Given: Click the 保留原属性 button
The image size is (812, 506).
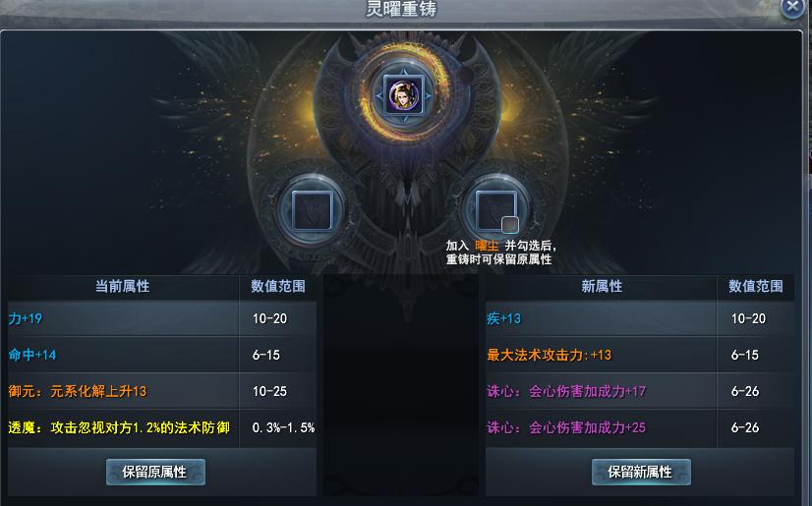Looking at the screenshot, I should point(155,472).
